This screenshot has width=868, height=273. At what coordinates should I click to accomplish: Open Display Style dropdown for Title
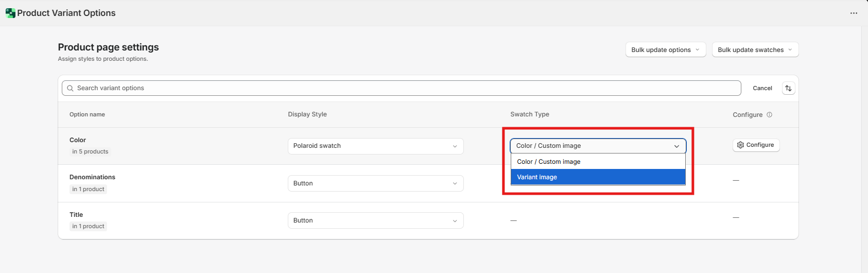coord(375,220)
